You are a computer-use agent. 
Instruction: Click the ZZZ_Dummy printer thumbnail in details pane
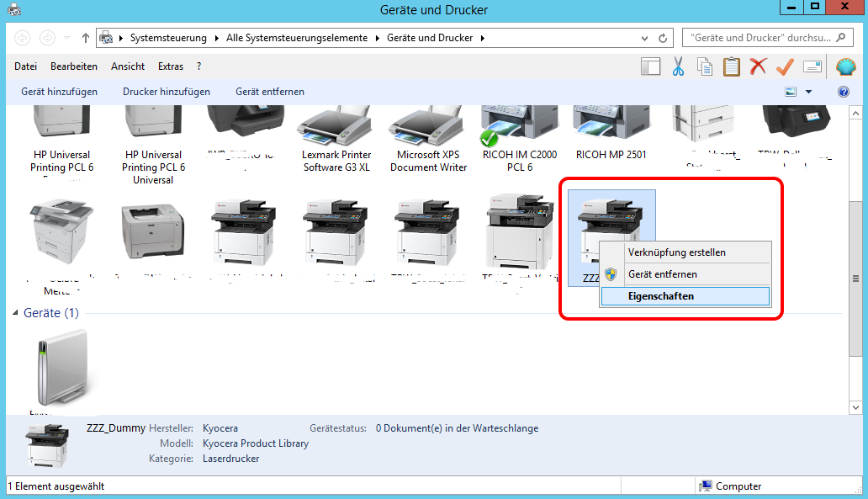coord(47,446)
